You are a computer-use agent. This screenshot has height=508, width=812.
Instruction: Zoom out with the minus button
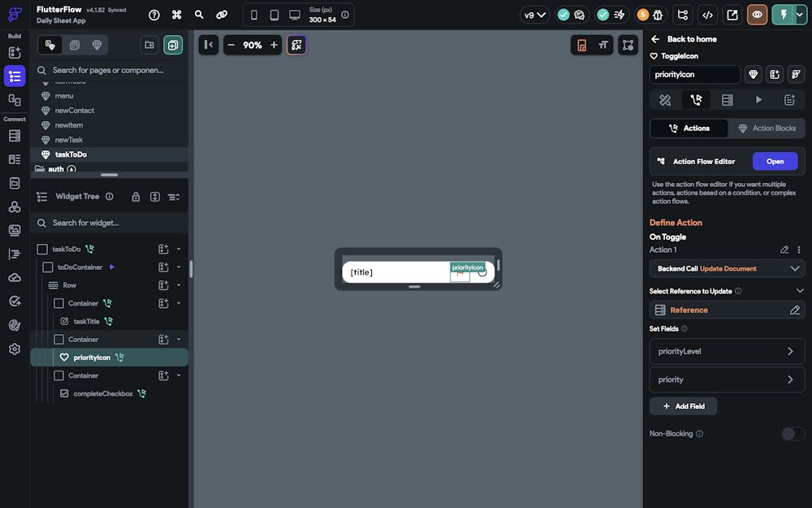pyautogui.click(x=231, y=45)
